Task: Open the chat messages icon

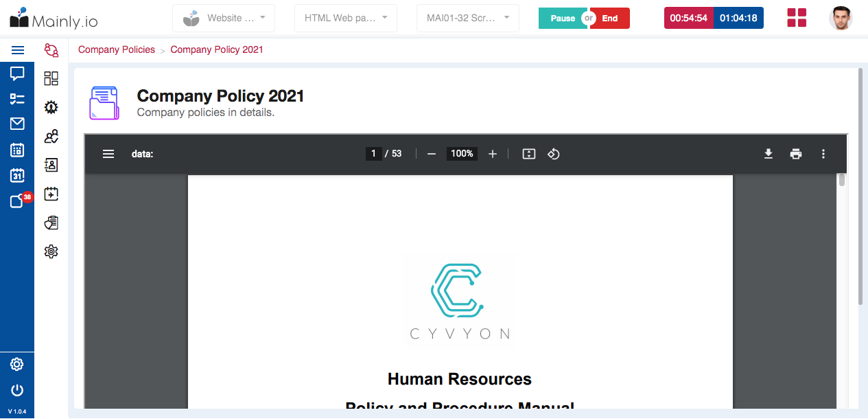Action: [17, 73]
